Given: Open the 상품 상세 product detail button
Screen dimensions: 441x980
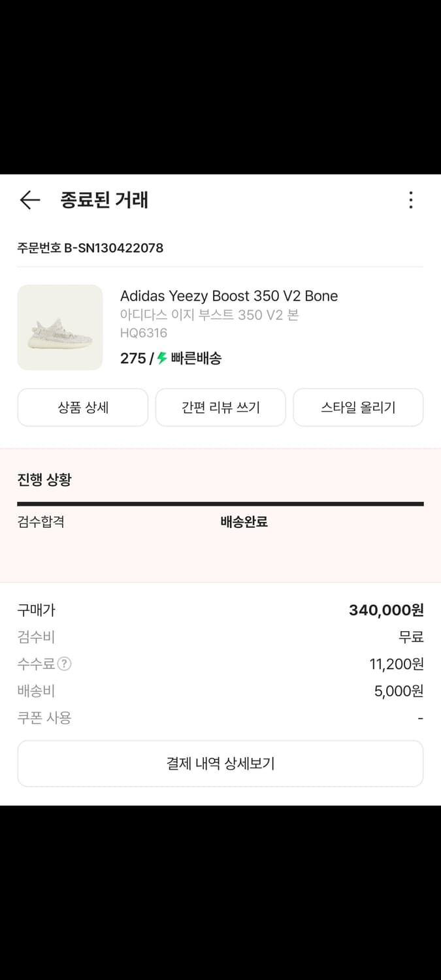Looking at the screenshot, I should coord(82,407).
